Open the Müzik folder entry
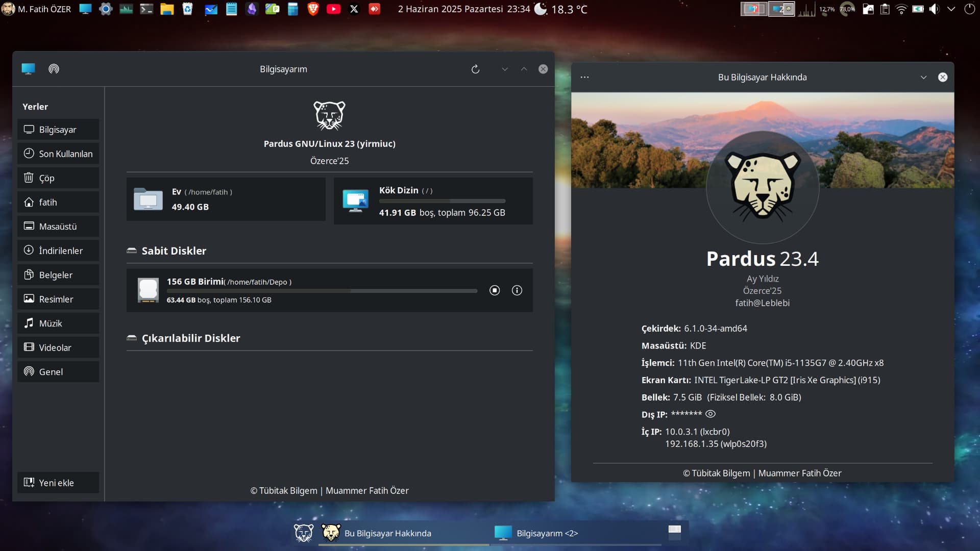Viewport: 980px width, 551px height. pyautogui.click(x=58, y=323)
